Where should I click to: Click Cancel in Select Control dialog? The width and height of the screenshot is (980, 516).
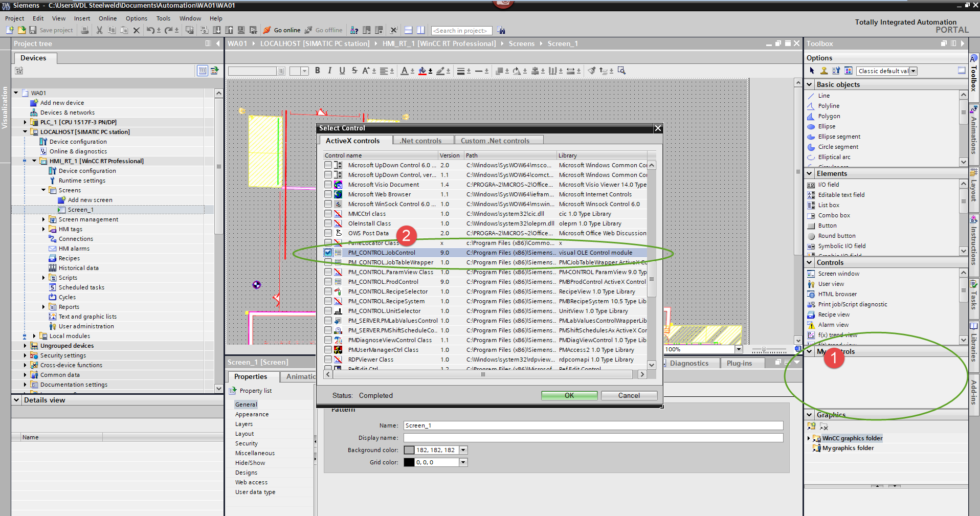click(629, 395)
